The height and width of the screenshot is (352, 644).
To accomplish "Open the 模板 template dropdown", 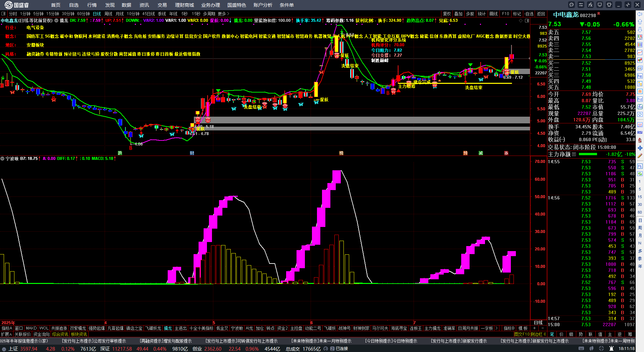I will tap(523, 328).
